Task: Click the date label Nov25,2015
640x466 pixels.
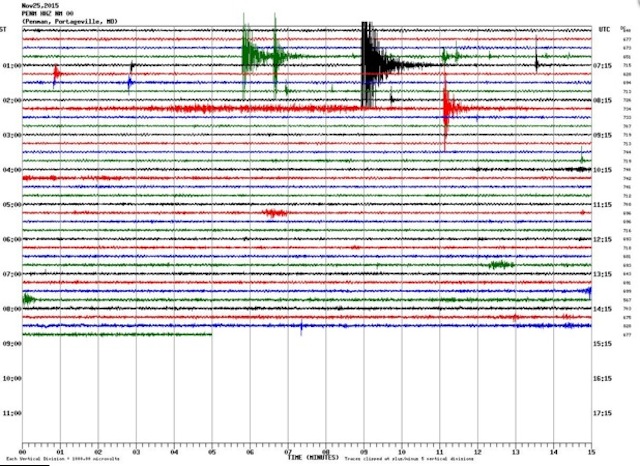Action: (x=40, y=6)
